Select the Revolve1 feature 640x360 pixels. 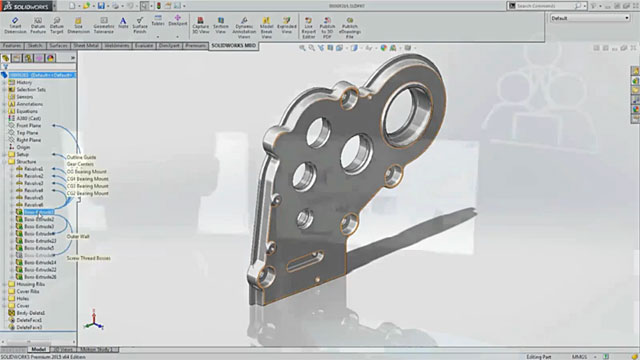33,169
